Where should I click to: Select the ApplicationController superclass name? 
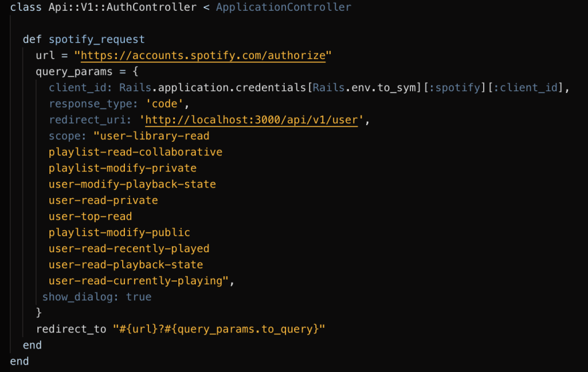pos(283,7)
